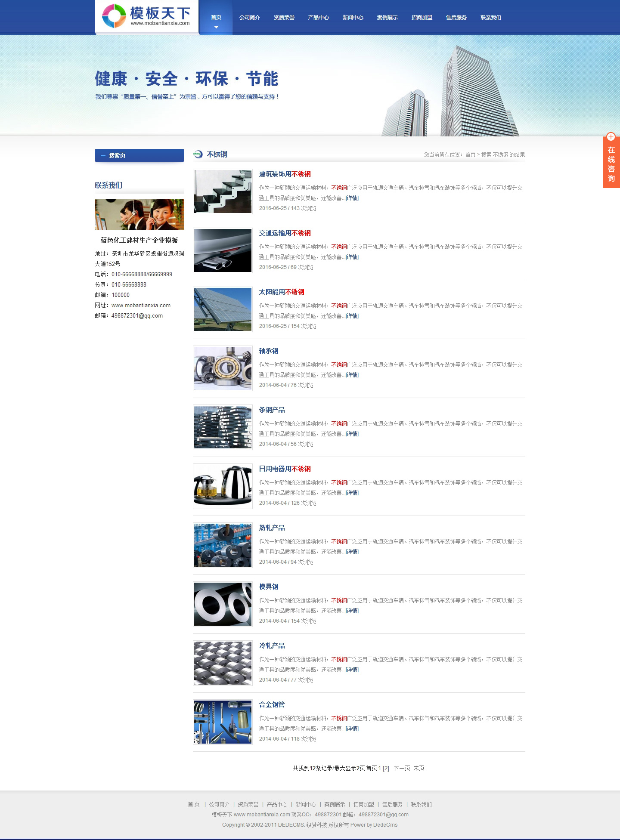Open the 交通运输用不锈钢 article title

click(x=285, y=233)
